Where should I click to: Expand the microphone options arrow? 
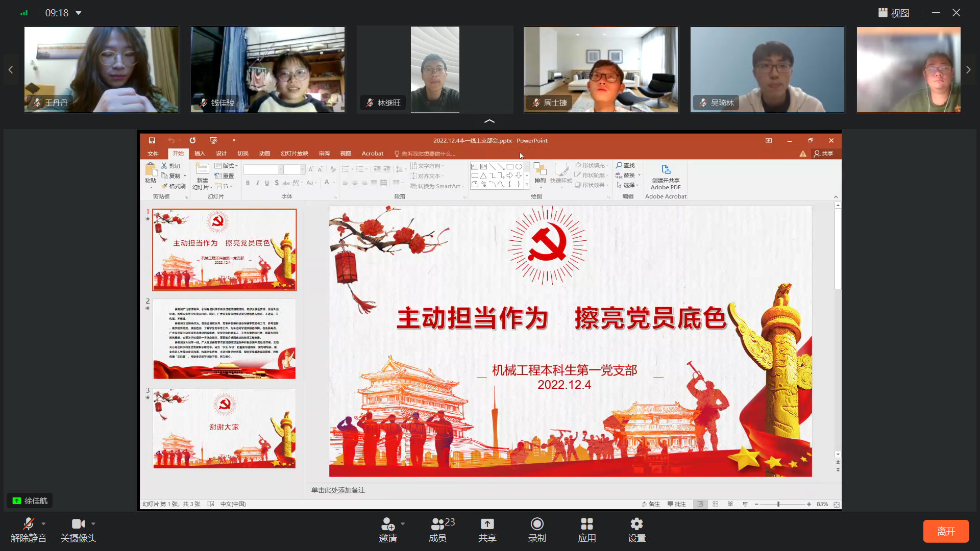point(43,524)
